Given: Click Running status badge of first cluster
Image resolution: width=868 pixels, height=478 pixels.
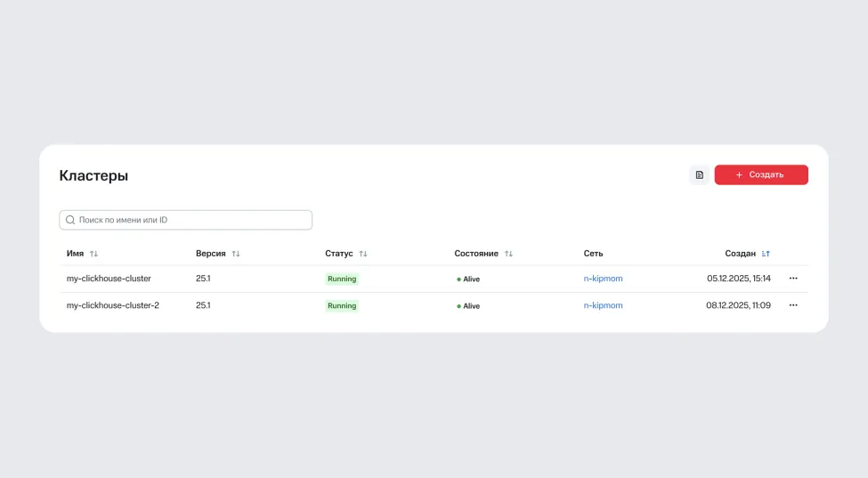Looking at the screenshot, I should click(x=342, y=279).
